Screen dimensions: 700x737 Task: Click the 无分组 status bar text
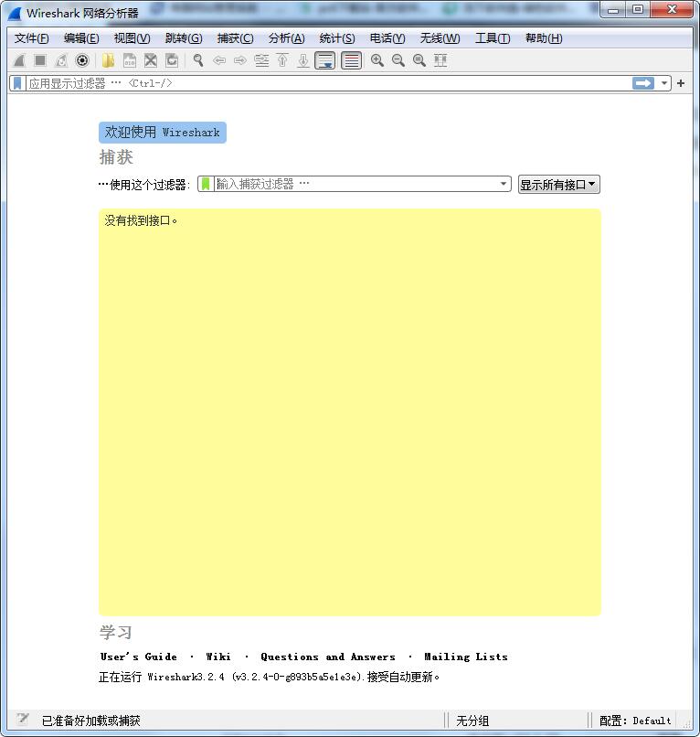472,721
